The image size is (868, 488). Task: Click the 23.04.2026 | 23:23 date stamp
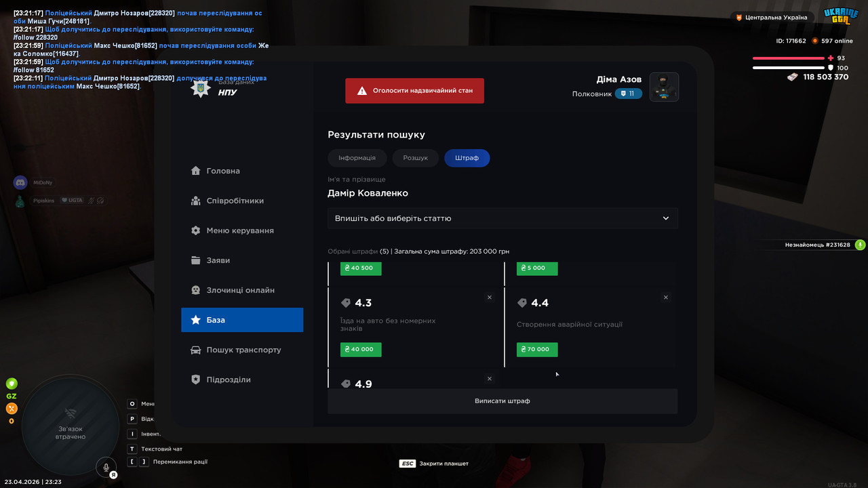coord(33,482)
